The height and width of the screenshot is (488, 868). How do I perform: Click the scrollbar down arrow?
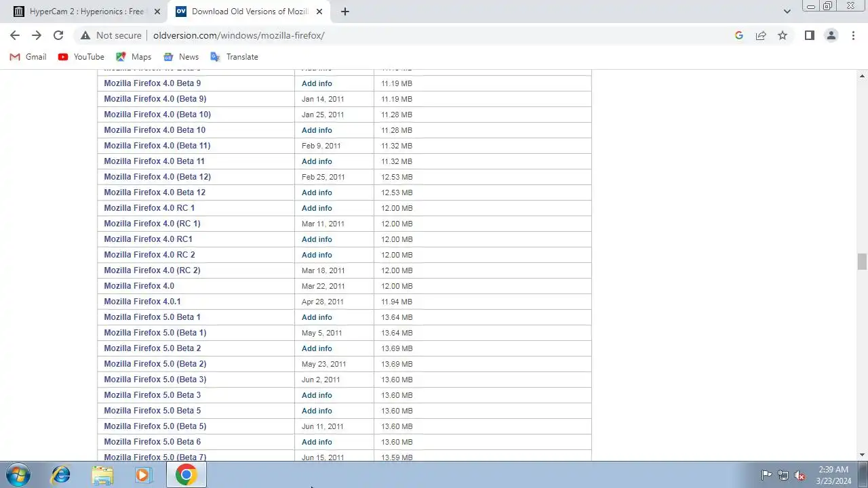coord(862,455)
